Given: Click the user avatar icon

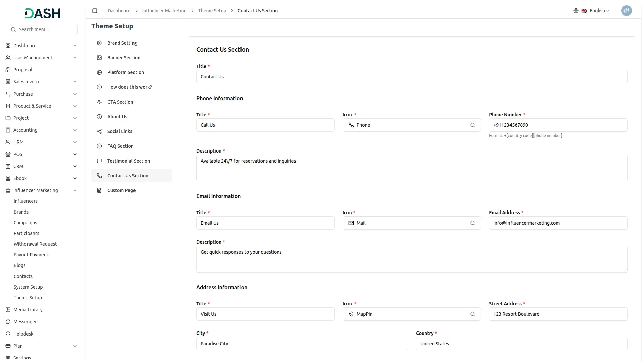Looking at the screenshot, I should point(626,11).
